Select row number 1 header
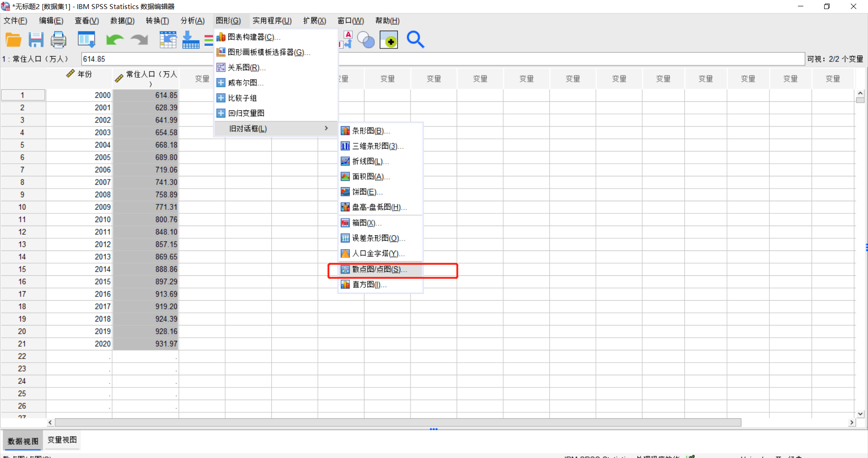Screen dimensions: 868x458 23,95
